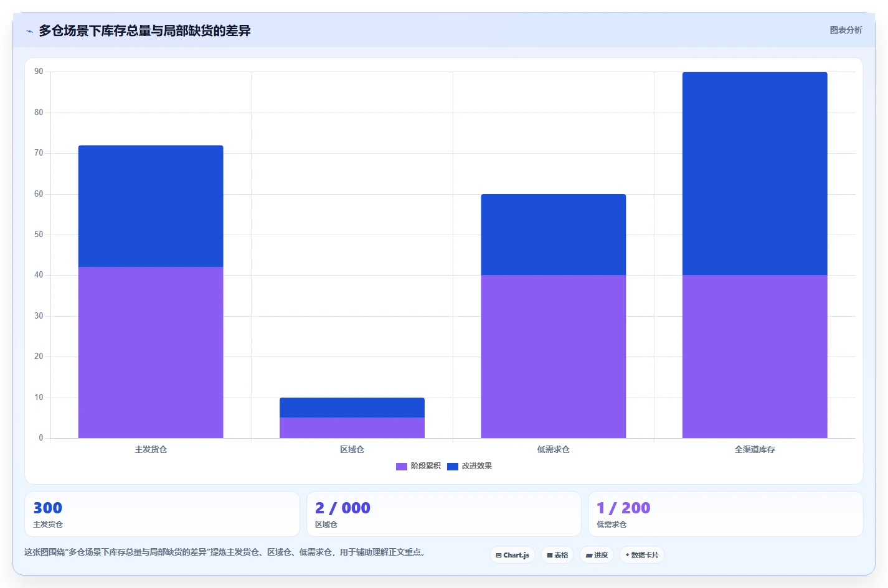Click the blue segment of 区域仓 bar
Screen dimensions: 888x588
pyautogui.click(x=352, y=408)
